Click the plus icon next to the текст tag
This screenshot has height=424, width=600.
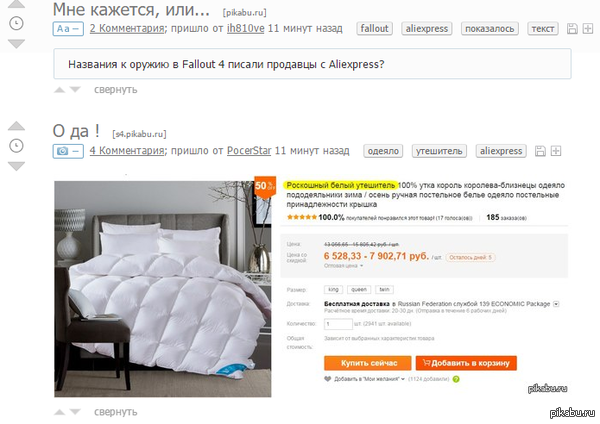(x=588, y=29)
